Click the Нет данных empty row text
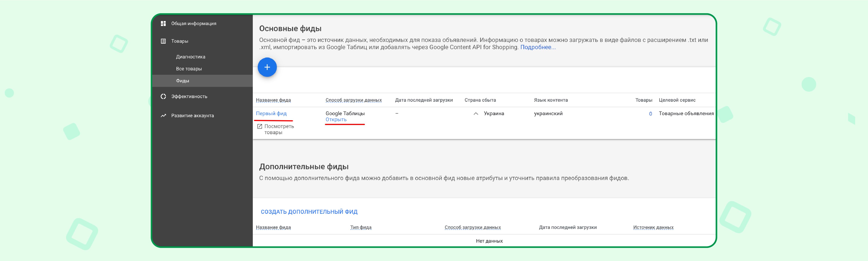Image resolution: width=868 pixels, height=261 pixels. pyautogui.click(x=489, y=241)
